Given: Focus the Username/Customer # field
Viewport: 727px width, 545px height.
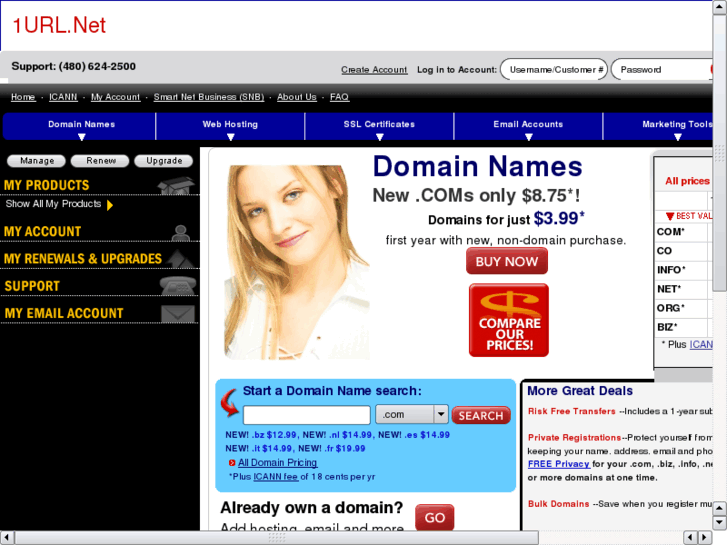Looking at the screenshot, I should click(554, 70).
